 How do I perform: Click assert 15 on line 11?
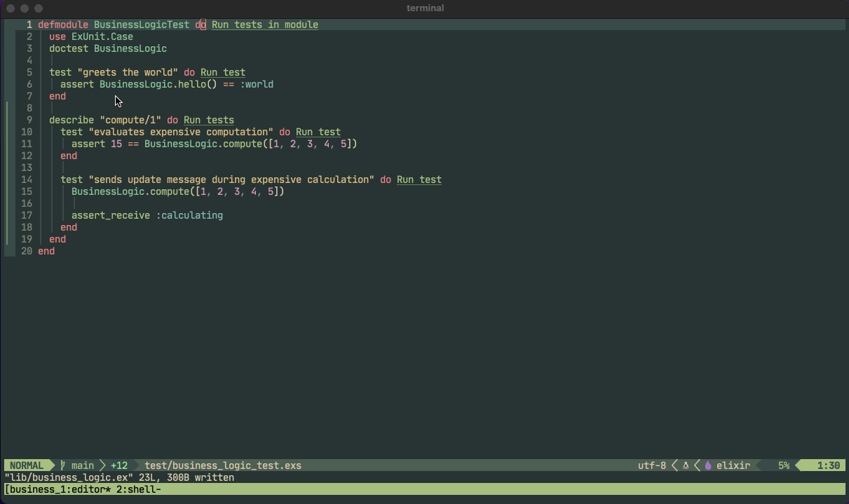97,144
